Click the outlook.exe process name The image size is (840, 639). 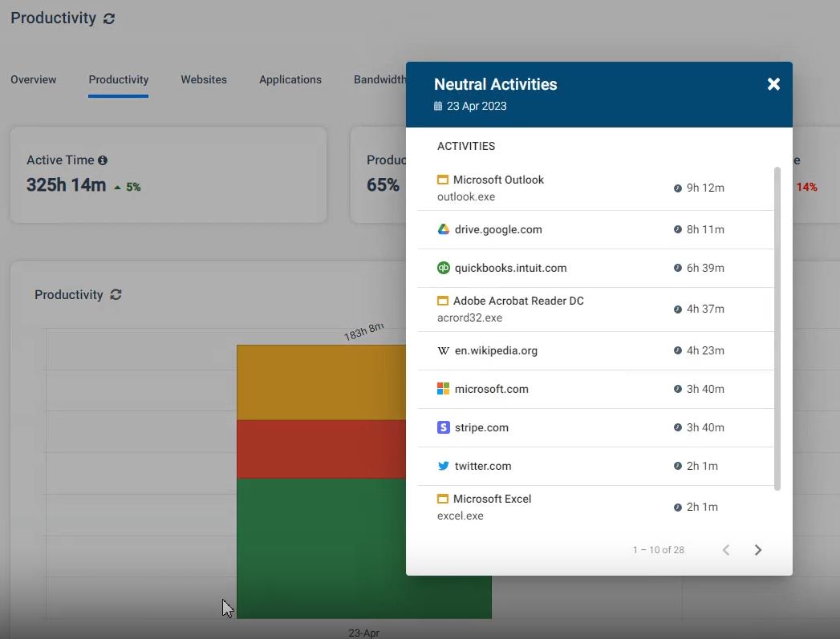tap(466, 197)
